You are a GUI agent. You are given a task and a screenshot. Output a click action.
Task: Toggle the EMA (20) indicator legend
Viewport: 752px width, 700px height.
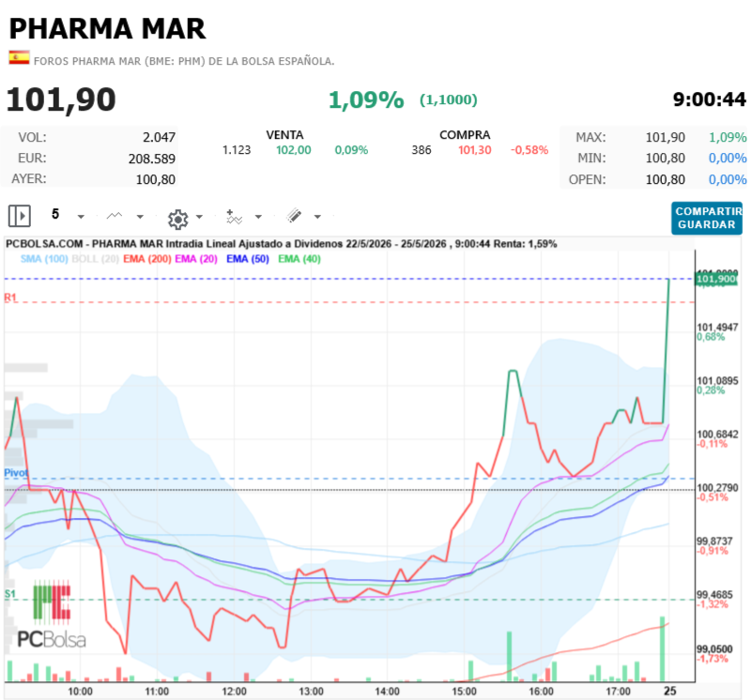click(196, 259)
